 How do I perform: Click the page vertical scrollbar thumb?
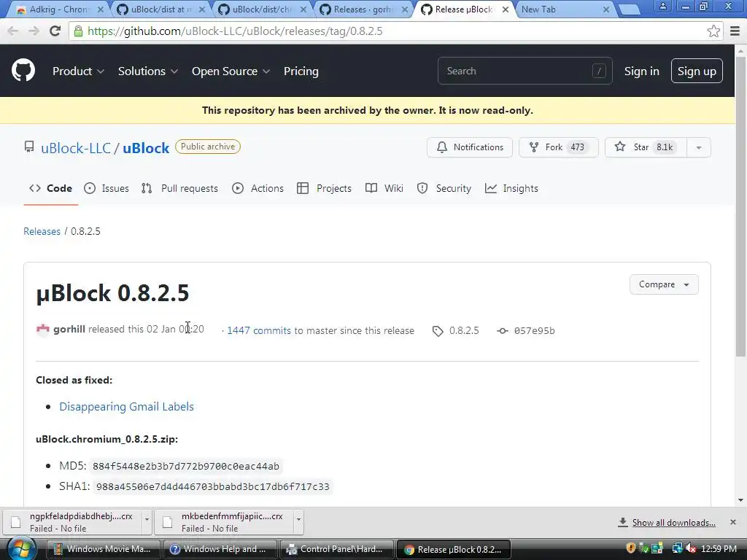[x=740, y=205]
